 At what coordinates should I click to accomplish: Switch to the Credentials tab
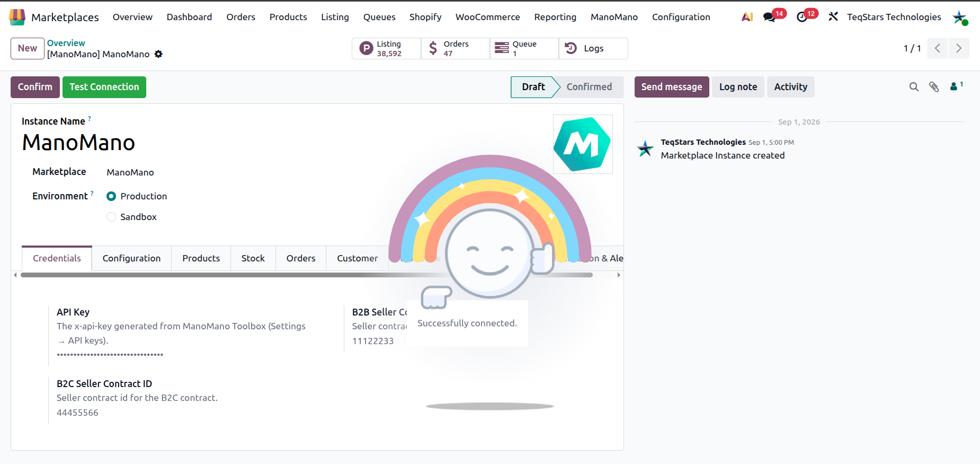tap(57, 258)
